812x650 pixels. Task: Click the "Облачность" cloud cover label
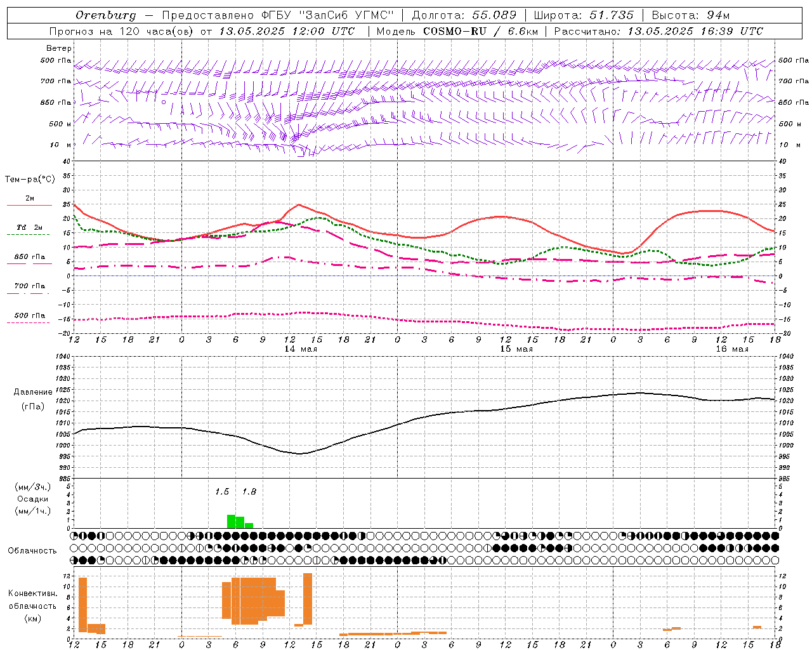pos(32,551)
